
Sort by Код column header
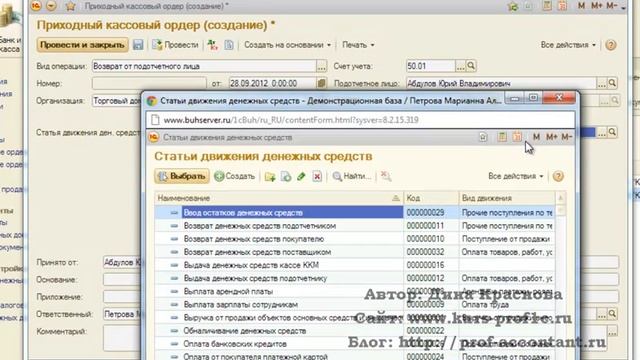pyautogui.click(x=431, y=198)
